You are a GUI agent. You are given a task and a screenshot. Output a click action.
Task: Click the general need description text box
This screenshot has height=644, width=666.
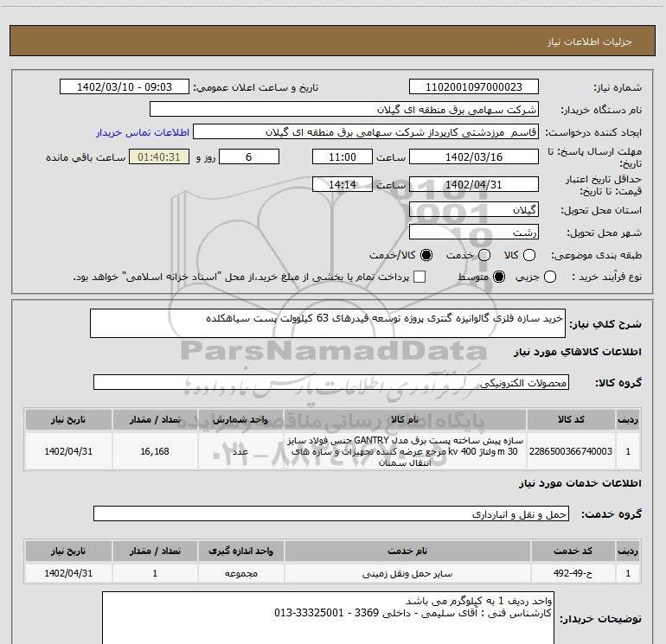click(x=328, y=323)
